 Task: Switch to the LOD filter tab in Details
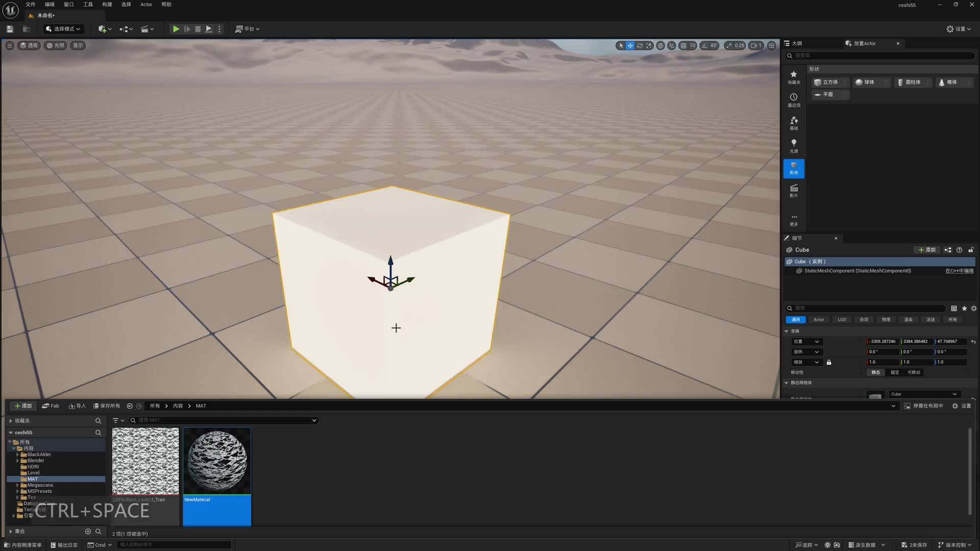click(842, 320)
